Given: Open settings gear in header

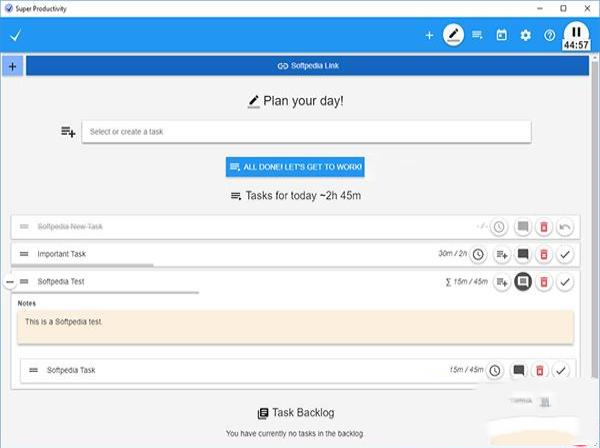Looking at the screenshot, I should click(526, 36).
